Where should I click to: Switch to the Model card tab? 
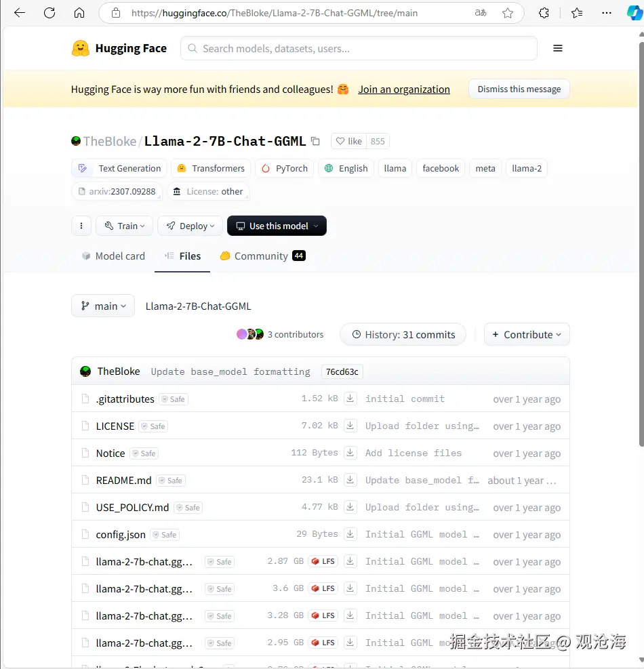[x=113, y=256]
